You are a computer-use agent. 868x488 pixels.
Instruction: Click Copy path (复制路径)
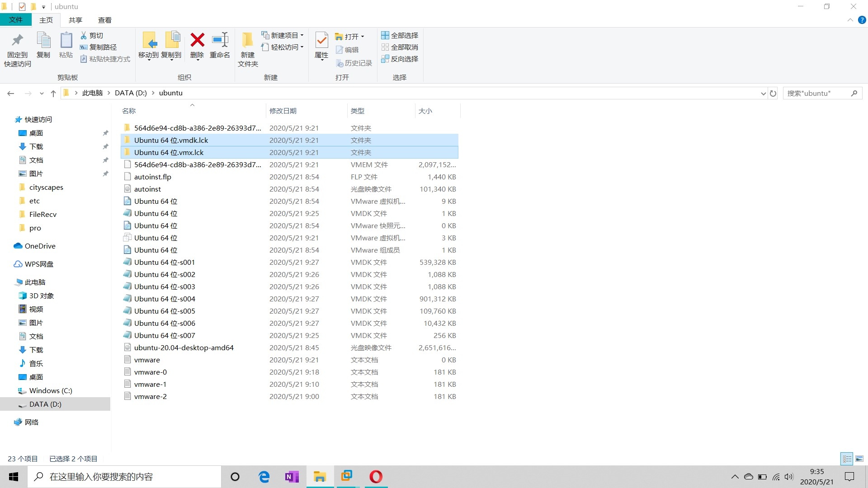tap(99, 47)
